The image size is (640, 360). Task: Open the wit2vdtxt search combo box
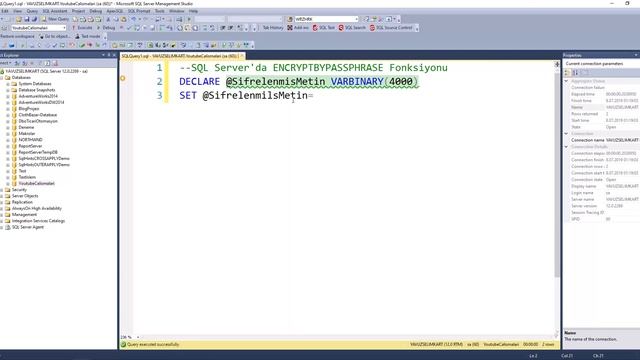(326, 19)
